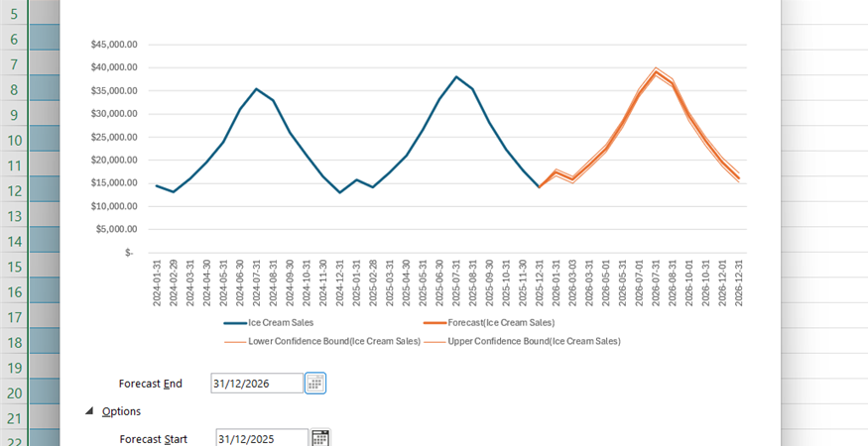Image resolution: width=868 pixels, height=446 pixels.
Task: Click the $20,000.00 axis label
Action: click(114, 160)
